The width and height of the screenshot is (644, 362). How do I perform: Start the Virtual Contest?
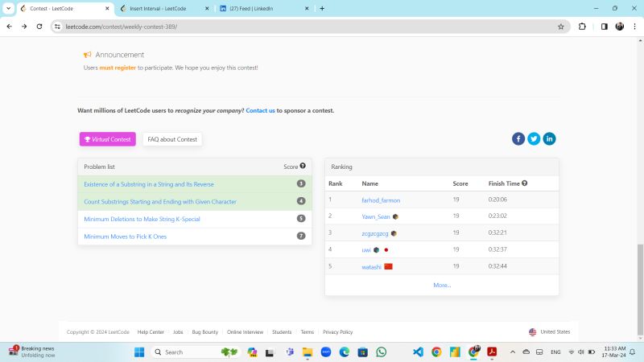(x=108, y=139)
